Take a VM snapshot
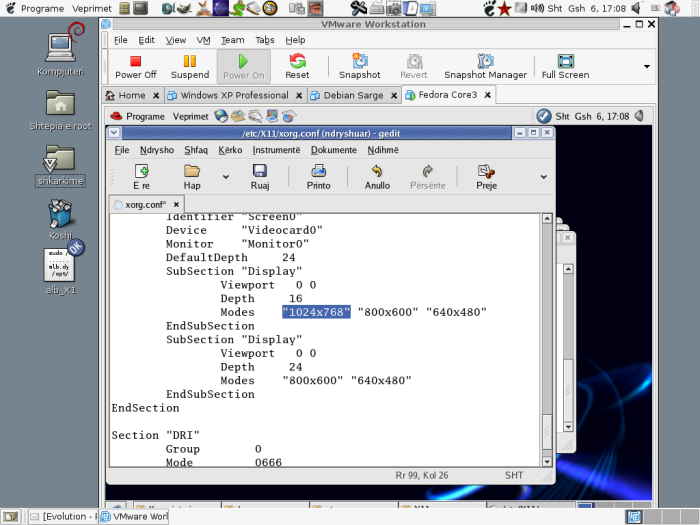 click(x=359, y=67)
